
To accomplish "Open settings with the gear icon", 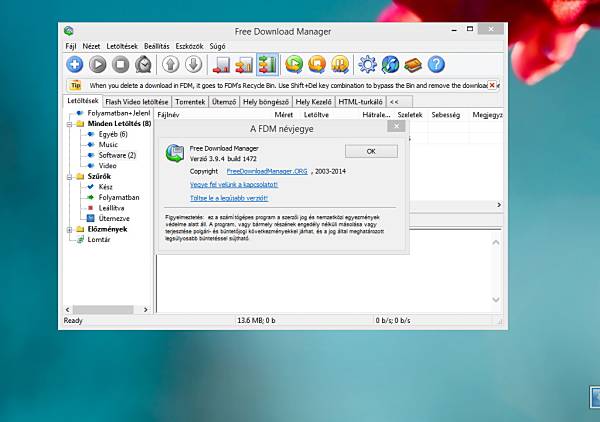I will pos(367,64).
